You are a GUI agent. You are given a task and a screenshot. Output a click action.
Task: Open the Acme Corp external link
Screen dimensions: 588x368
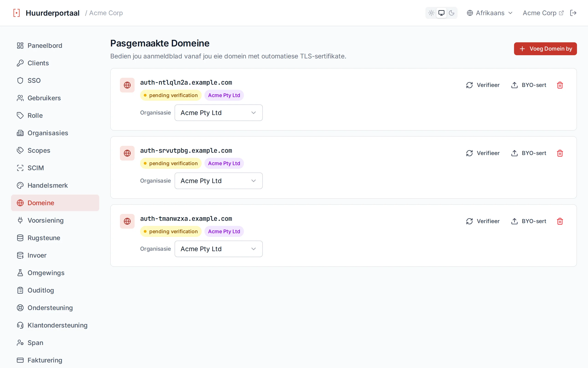click(x=543, y=13)
